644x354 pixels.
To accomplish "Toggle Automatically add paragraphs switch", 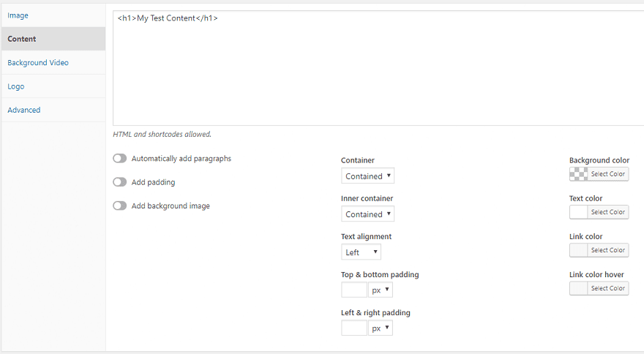I will (x=120, y=159).
